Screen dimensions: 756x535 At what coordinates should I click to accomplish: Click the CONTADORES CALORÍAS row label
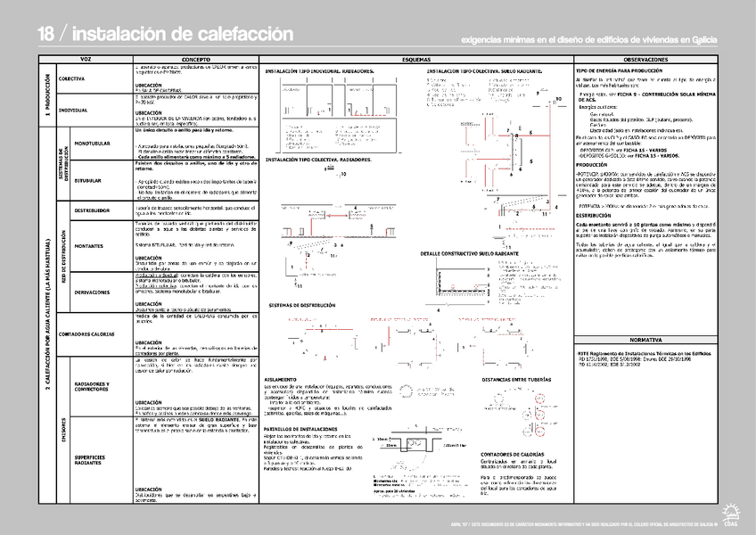coord(86,333)
